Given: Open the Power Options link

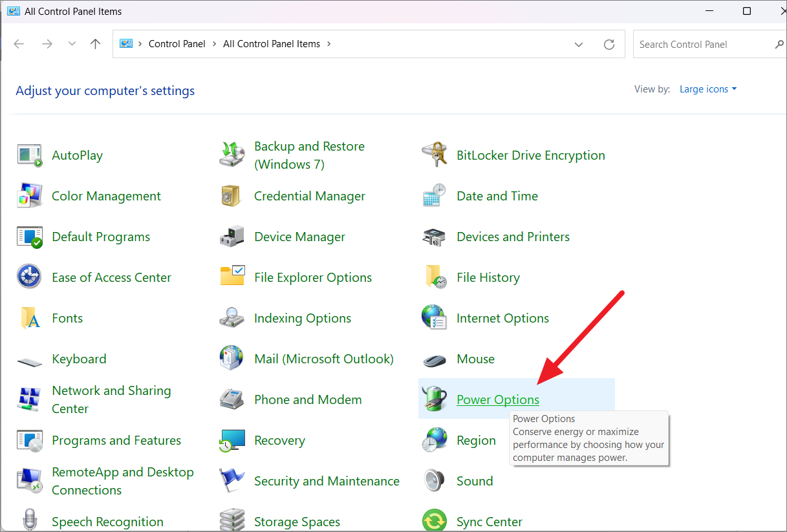Looking at the screenshot, I should (x=498, y=399).
